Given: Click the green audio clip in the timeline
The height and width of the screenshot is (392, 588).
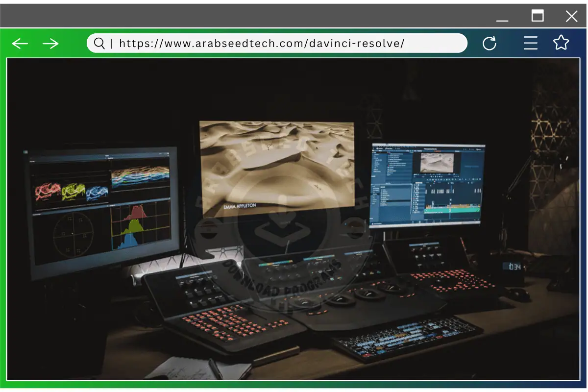Looking at the screenshot, I should pos(451,210).
